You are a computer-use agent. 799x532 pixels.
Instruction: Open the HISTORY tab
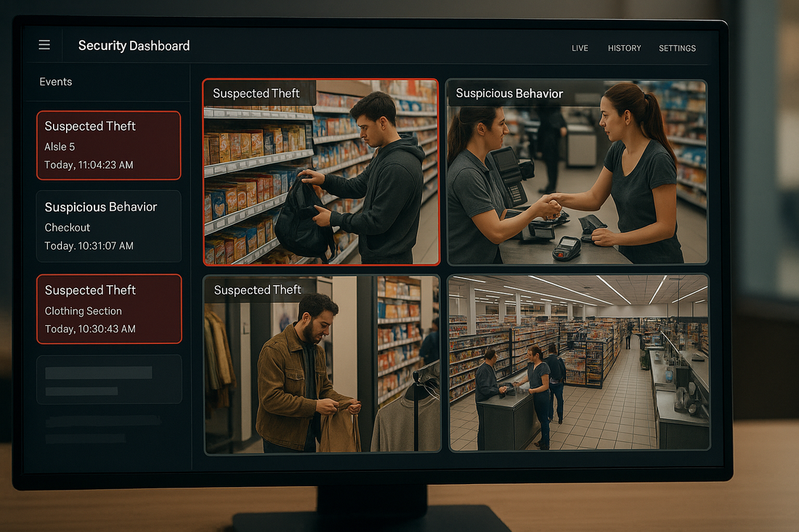click(624, 48)
